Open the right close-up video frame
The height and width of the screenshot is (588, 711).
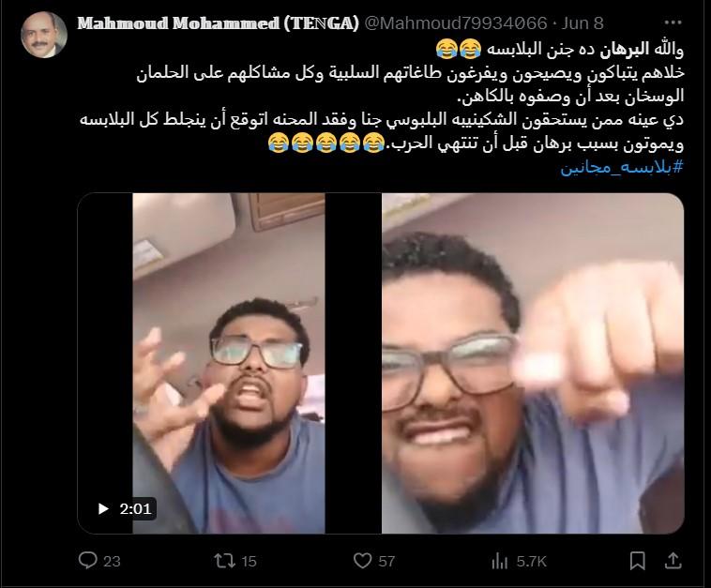click(533, 363)
